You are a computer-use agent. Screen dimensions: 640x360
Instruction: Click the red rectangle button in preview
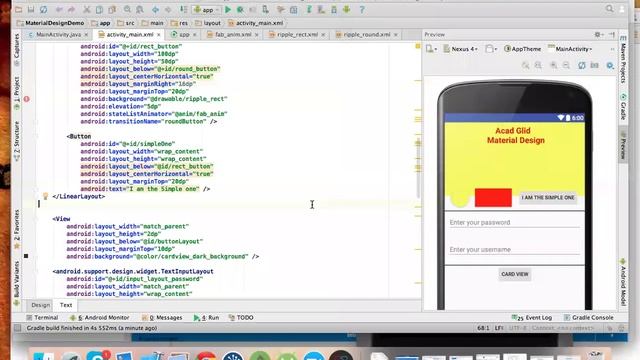point(493,198)
